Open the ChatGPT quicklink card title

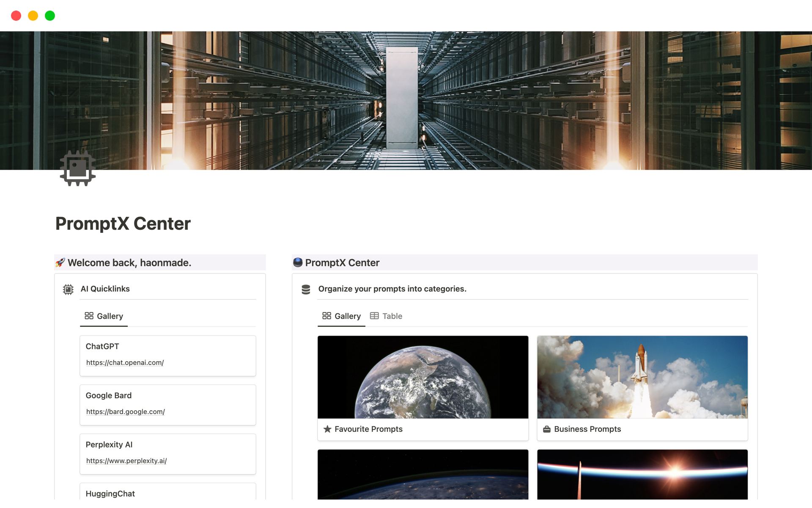[x=102, y=346]
